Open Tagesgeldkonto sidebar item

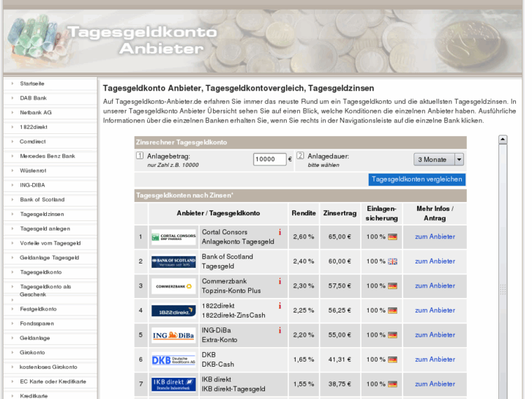coord(41,272)
